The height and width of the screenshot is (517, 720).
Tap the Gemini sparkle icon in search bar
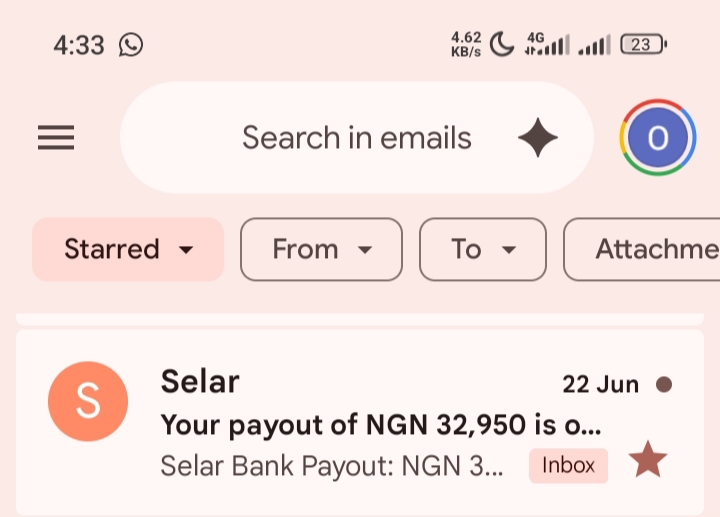[x=538, y=137]
